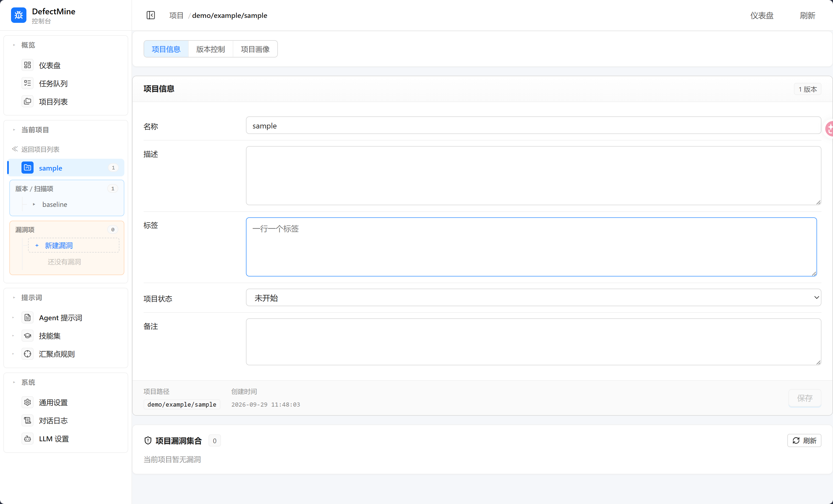
Task: Focus the 标签 tags text area
Action: (x=531, y=247)
